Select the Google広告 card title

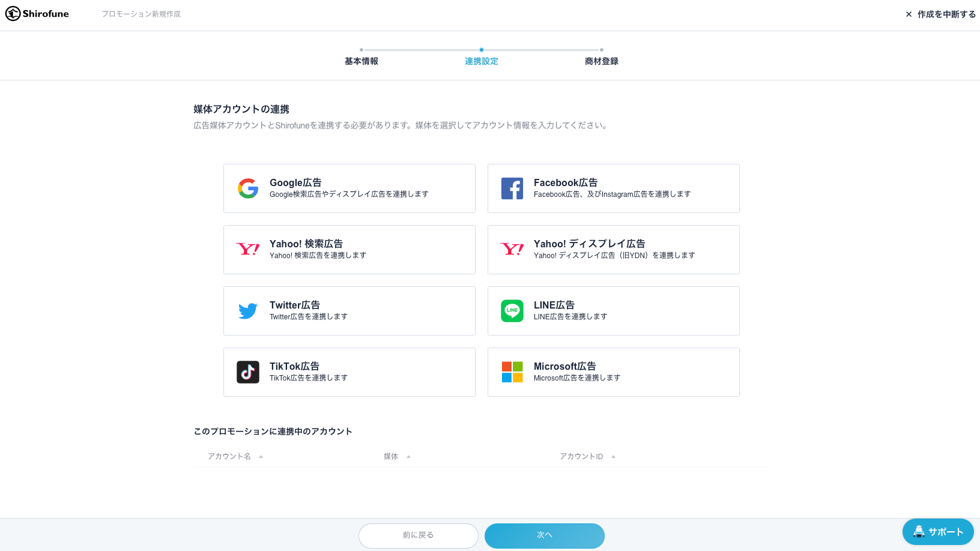(x=295, y=182)
